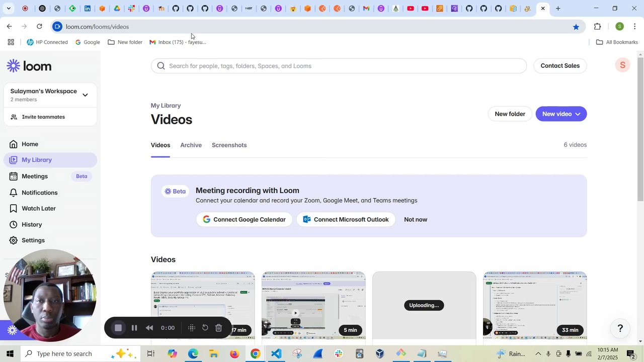Switch to the Archive tab
This screenshot has width=644, height=362.
tap(191, 145)
